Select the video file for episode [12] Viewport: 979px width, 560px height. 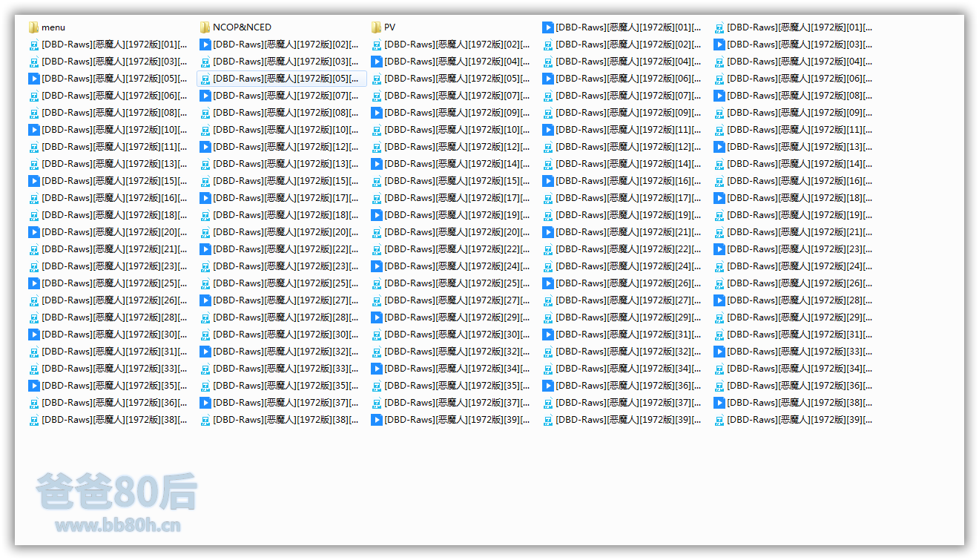[280, 147]
